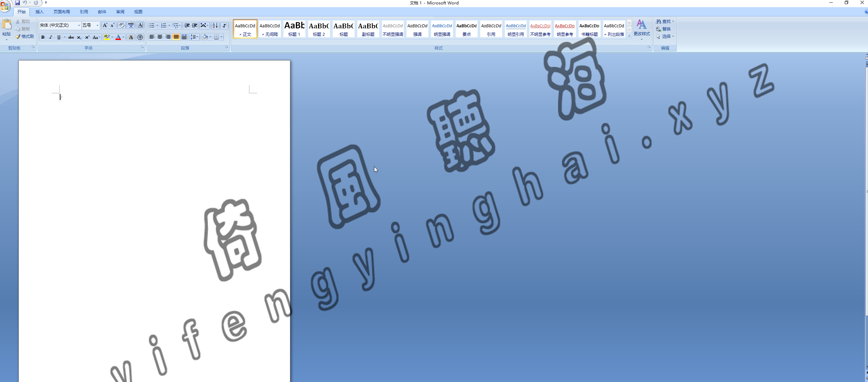
Task: Open the Office button menu
Action: [x=5, y=6]
